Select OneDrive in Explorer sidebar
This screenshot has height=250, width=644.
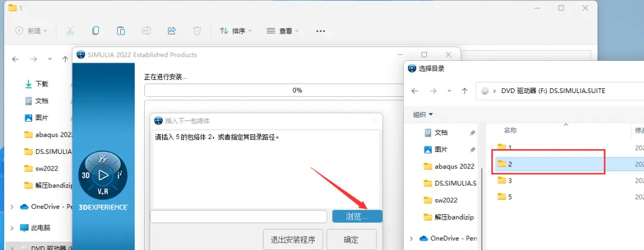click(45, 206)
